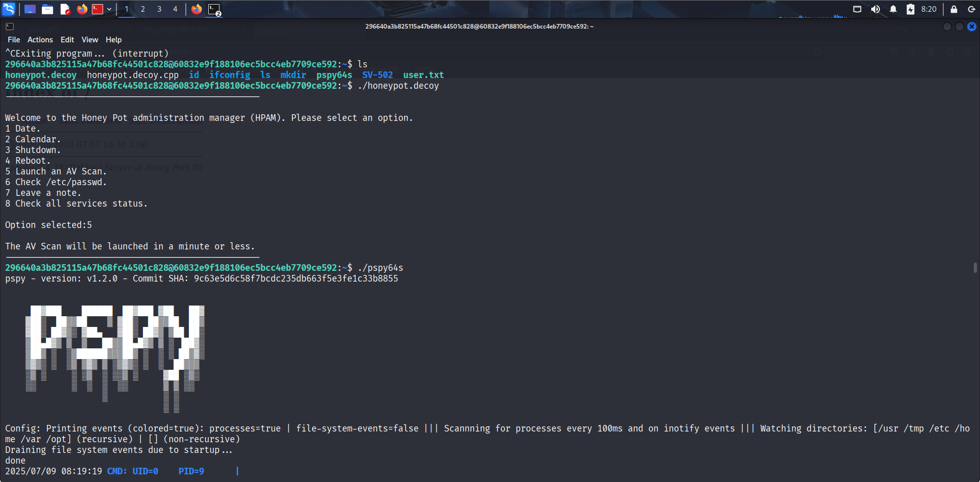Minimize the terminal window
The image size is (980, 482).
tap(947, 27)
